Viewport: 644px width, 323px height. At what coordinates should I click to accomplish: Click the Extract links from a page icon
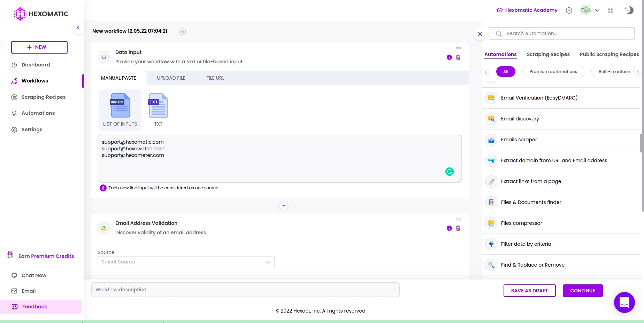pos(491,181)
